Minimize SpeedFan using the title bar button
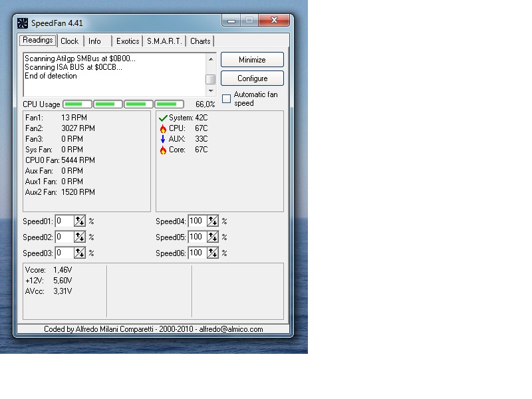532x399 pixels. tap(231, 20)
